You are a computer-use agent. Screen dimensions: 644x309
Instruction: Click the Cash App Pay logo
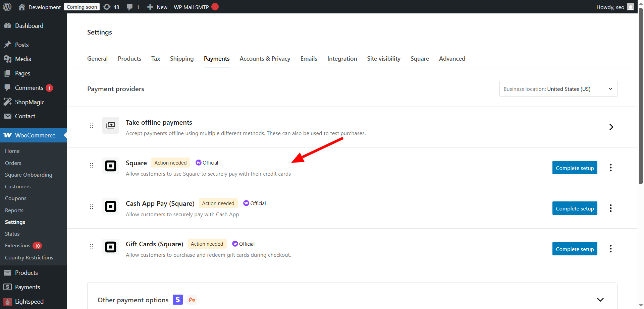(x=111, y=206)
